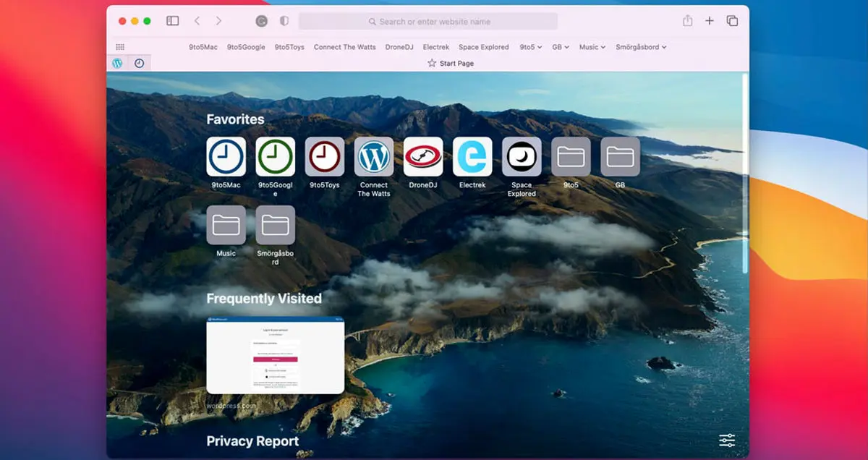This screenshot has width=868, height=460.
Task: Click 9to5Google link in favorites bar
Action: tap(246, 47)
